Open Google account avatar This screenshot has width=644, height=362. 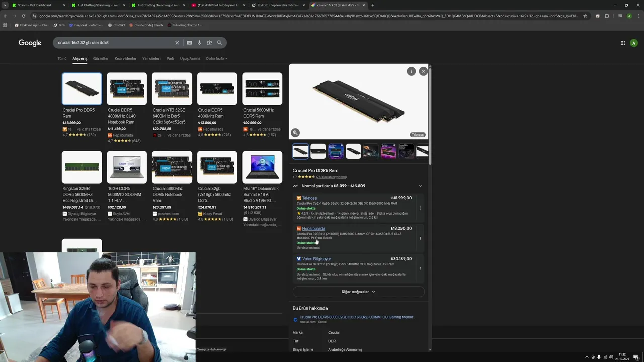click(634, 43)
